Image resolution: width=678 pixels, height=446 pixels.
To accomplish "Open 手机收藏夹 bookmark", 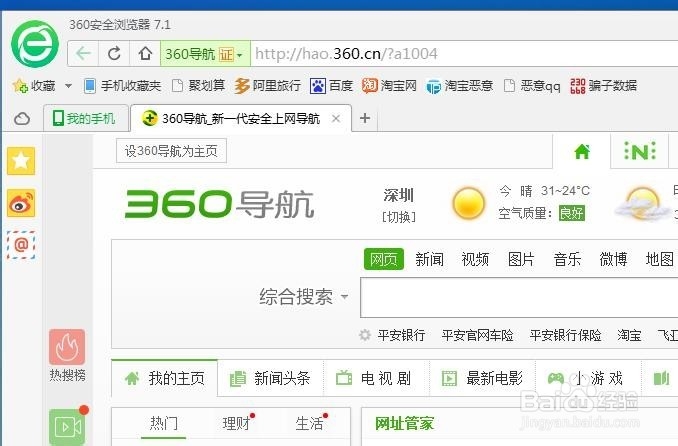I will click(x=122, y=86).
